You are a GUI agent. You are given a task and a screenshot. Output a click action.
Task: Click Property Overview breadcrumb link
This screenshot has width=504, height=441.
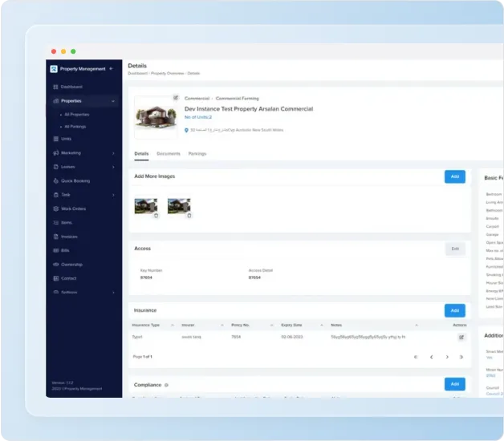[168, 74]
